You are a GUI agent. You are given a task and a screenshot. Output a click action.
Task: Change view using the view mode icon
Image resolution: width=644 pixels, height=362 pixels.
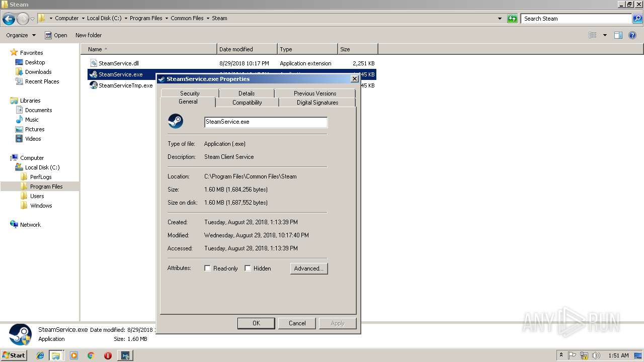point(593,35)
